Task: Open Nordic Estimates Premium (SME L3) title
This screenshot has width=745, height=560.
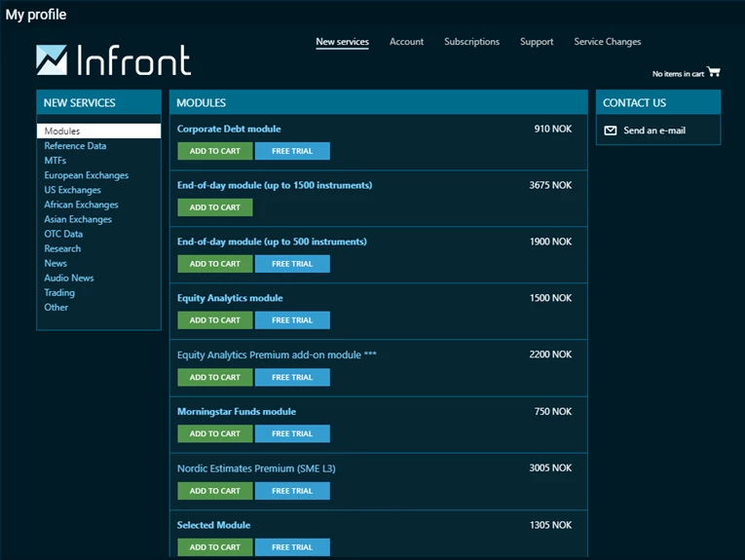Action: click(256, 468)
